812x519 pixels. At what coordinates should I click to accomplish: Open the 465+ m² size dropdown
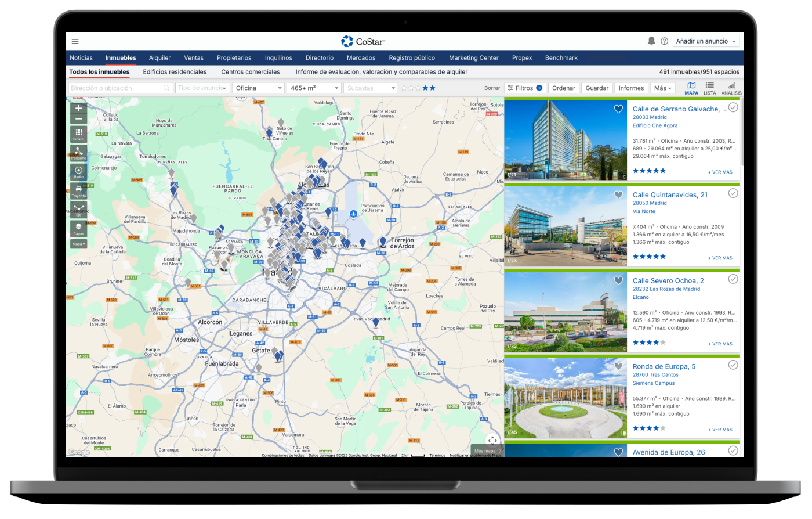(x=315, y=88)
